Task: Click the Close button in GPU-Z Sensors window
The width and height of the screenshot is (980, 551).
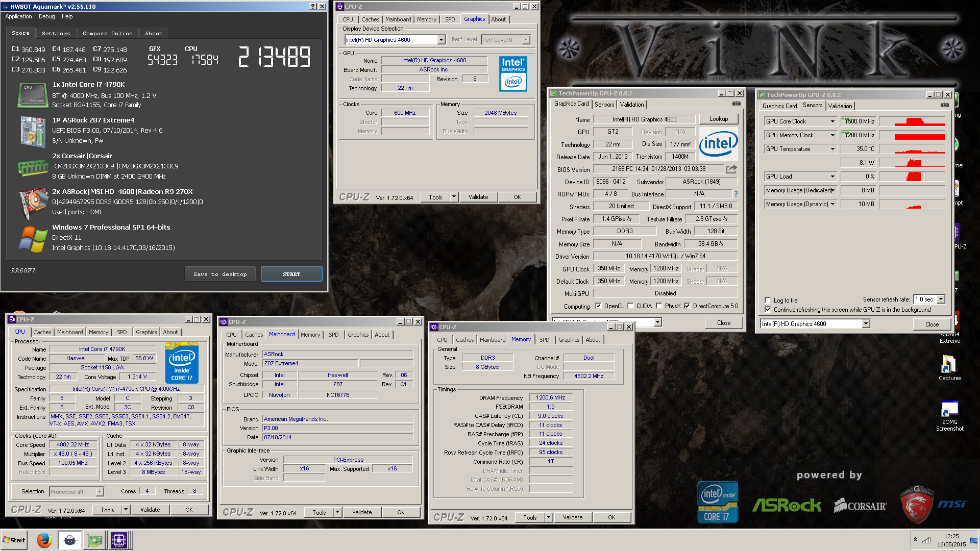Action: 932,324
